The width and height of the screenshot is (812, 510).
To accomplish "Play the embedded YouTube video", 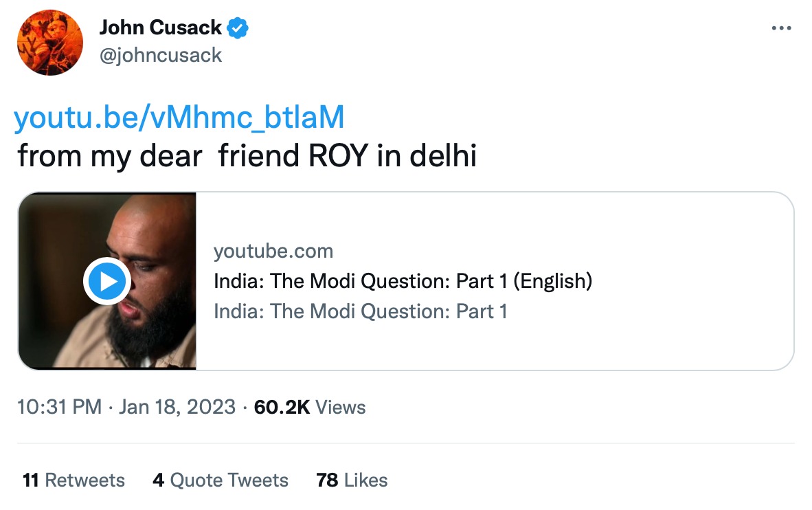I will pyautogui.click(x=106, y=281).
